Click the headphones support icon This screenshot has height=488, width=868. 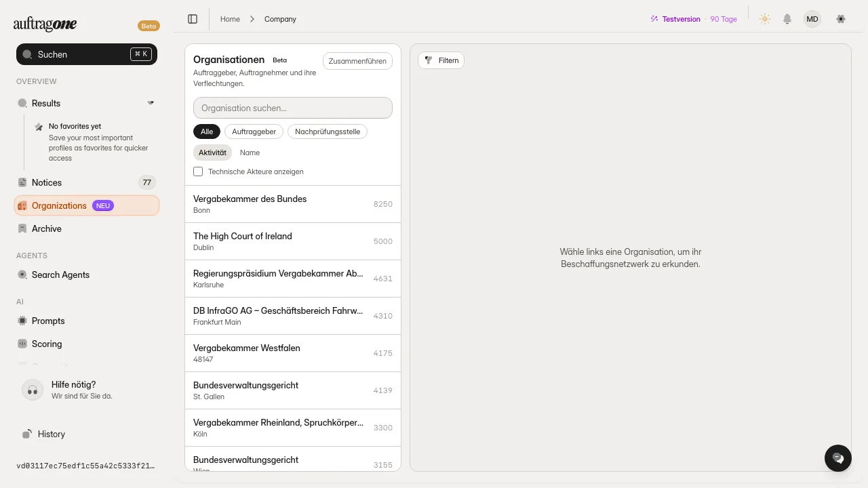33,390
